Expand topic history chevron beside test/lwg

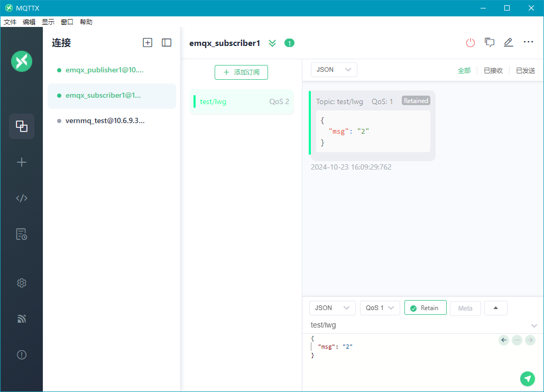tap(534, 325)
